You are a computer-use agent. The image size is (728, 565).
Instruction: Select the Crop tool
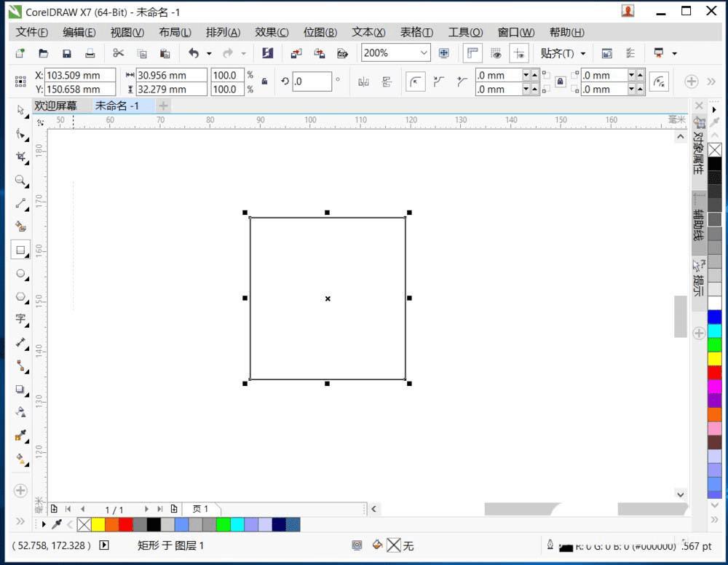click(x=20, y=157)
